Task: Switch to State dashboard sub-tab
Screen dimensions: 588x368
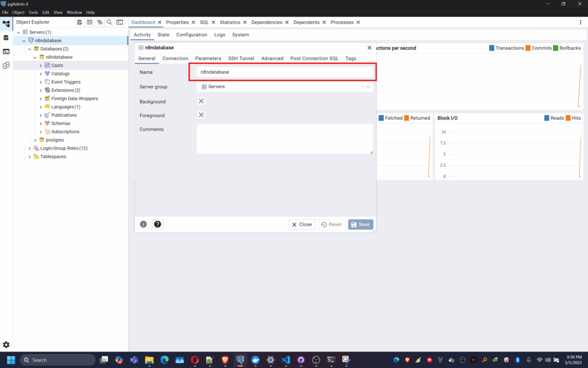Action: pos(164,34)
